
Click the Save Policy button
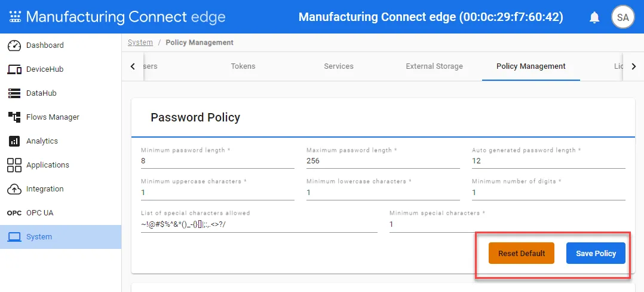[596, 253]
